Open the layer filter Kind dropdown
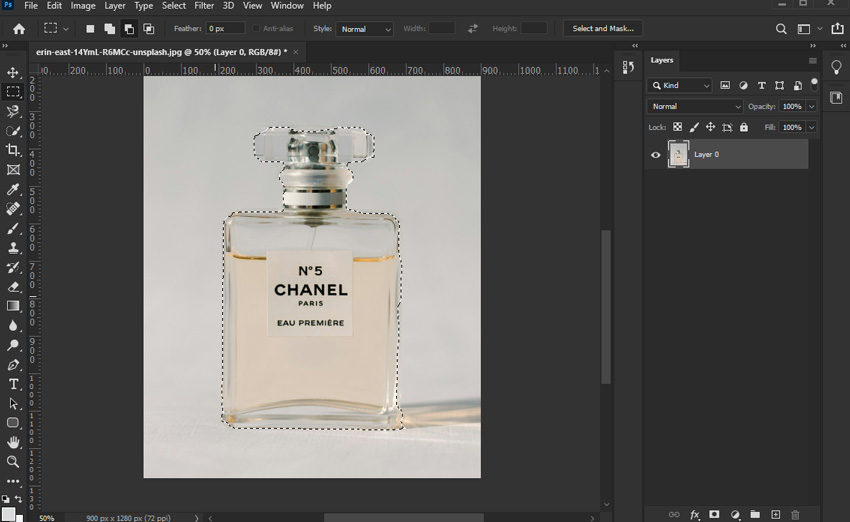850x522 pixels. [680, 85]
